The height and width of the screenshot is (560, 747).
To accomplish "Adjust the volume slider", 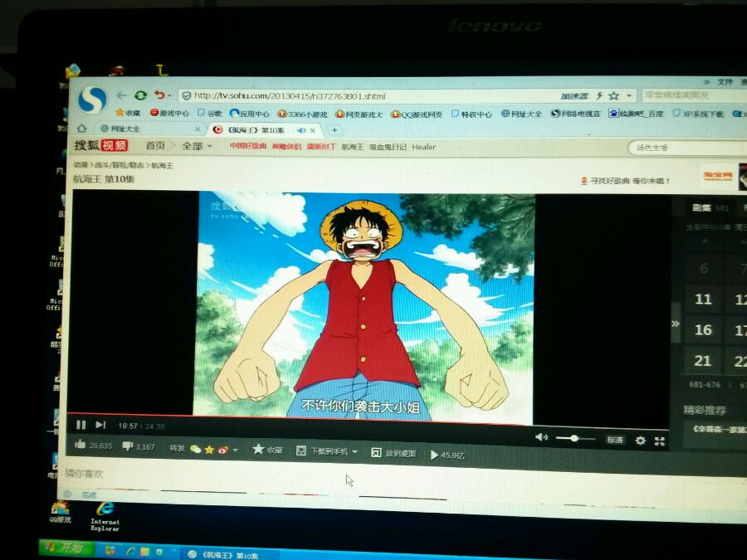I will (575, 438).
